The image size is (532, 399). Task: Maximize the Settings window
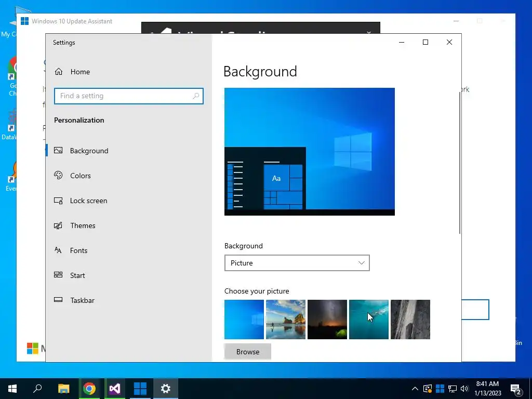[x=425, y=42]
